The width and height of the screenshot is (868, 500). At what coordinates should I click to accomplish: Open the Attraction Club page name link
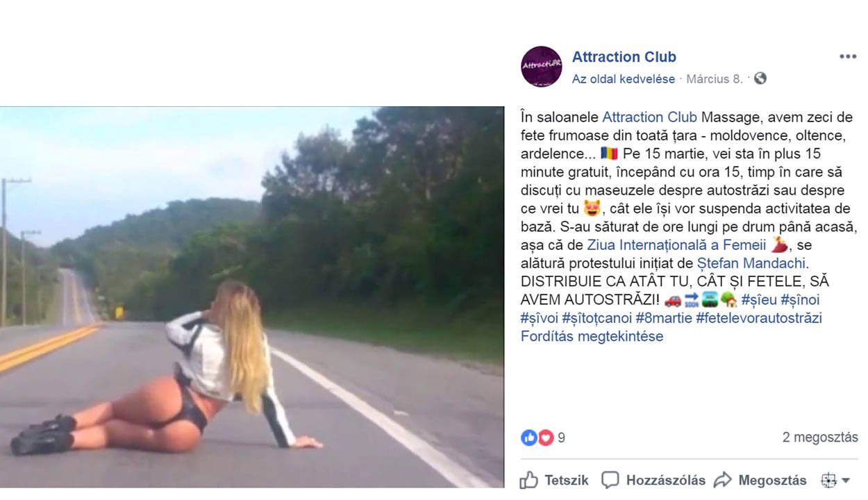point(624,57)
